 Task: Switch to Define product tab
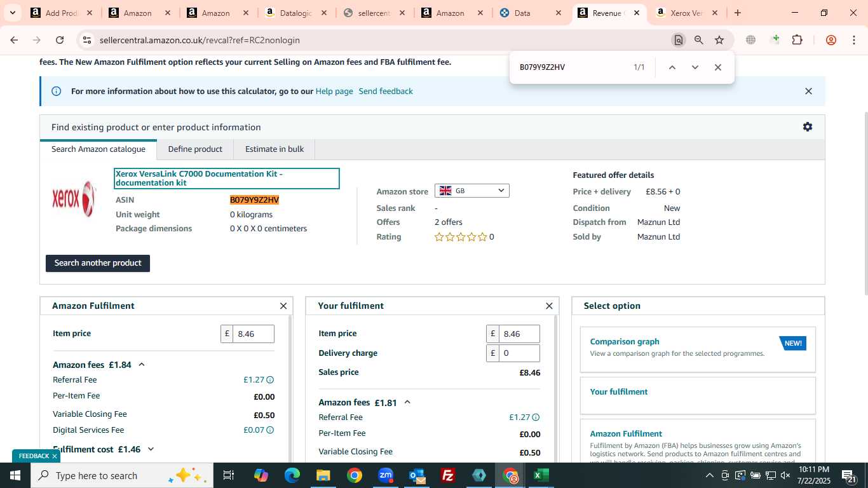click(x=195, y=149)
